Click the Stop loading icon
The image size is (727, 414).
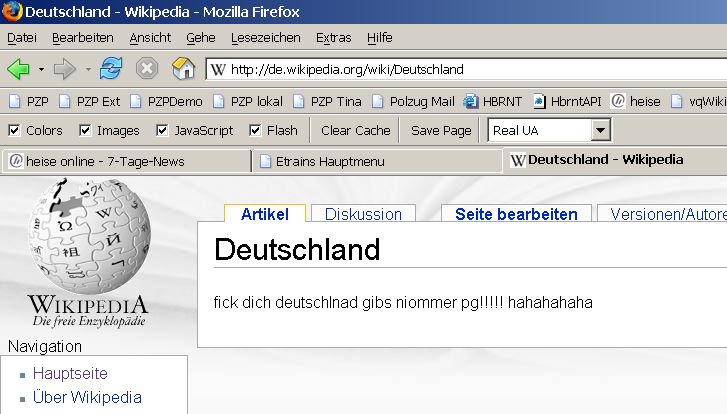pos(146,69)
